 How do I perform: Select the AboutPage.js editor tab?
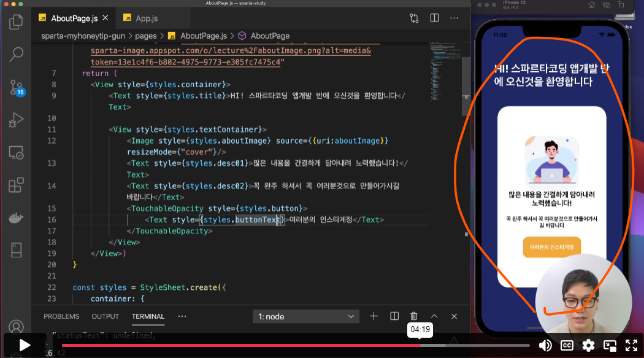point(74,18)
